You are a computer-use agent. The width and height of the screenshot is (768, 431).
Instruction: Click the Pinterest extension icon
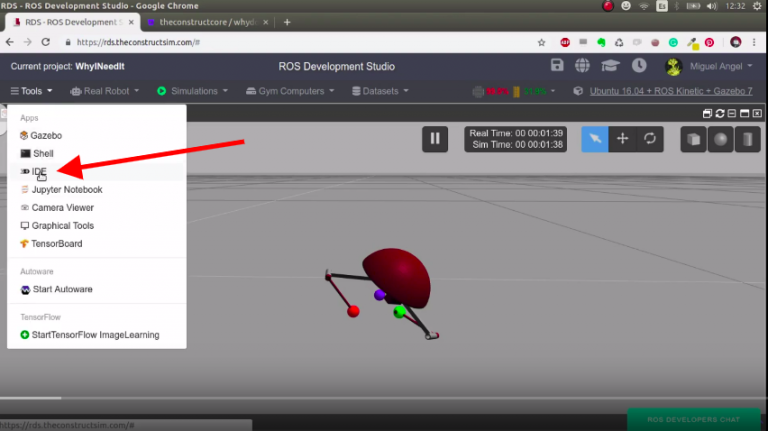[709, 43]
